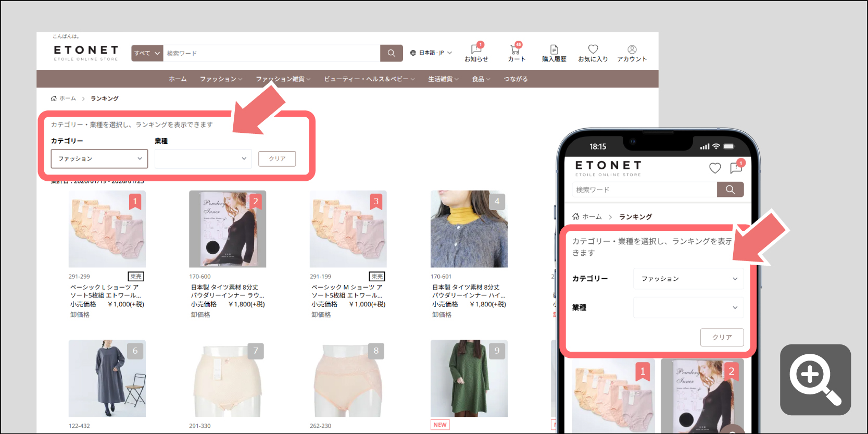
Task: Open the すべて search scope dropdown
Action: pos(147,53)
